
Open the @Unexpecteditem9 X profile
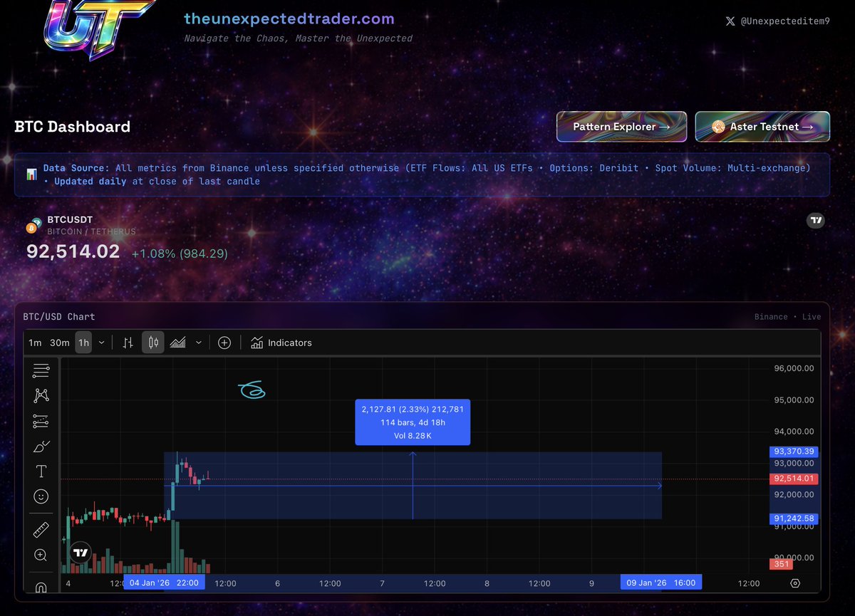[777, 21]
